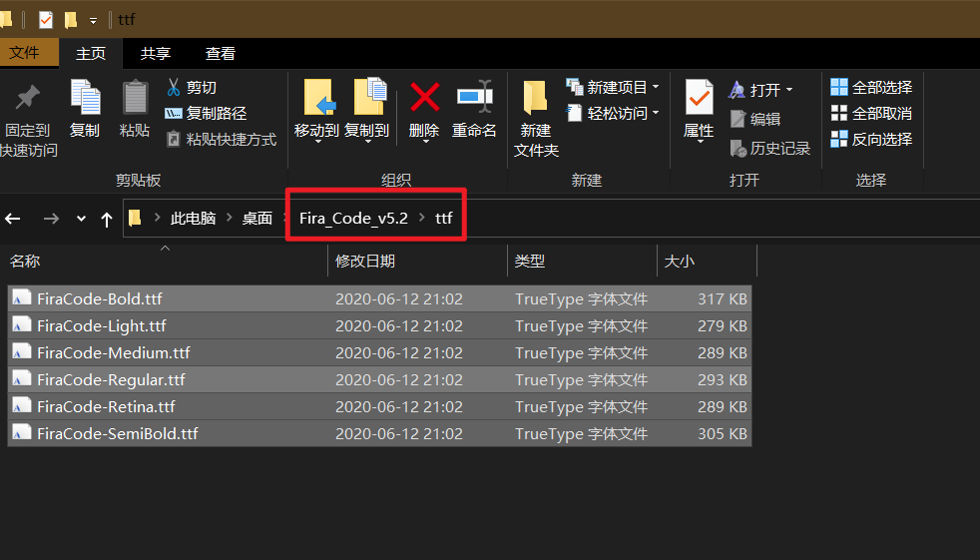The image size is (980, 560).
Task: Select file FiraCode-Retina.ttf
Action: [379, 406]
